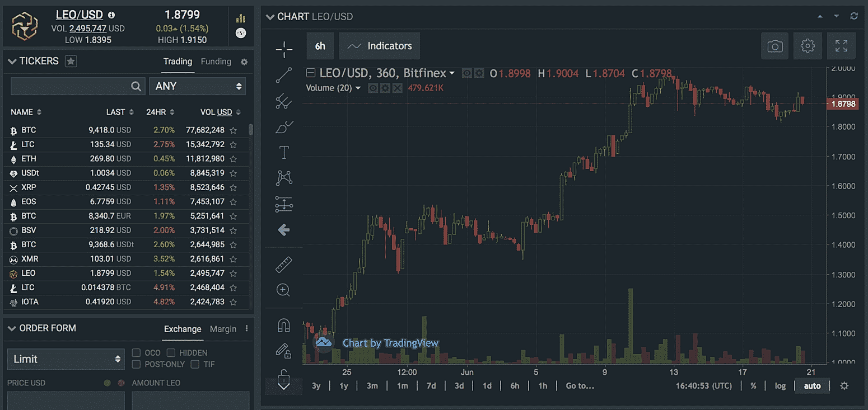Open LEO/USD info icon
The width and height of the screenshot is (868, 410).
click(x=111, y=15)
